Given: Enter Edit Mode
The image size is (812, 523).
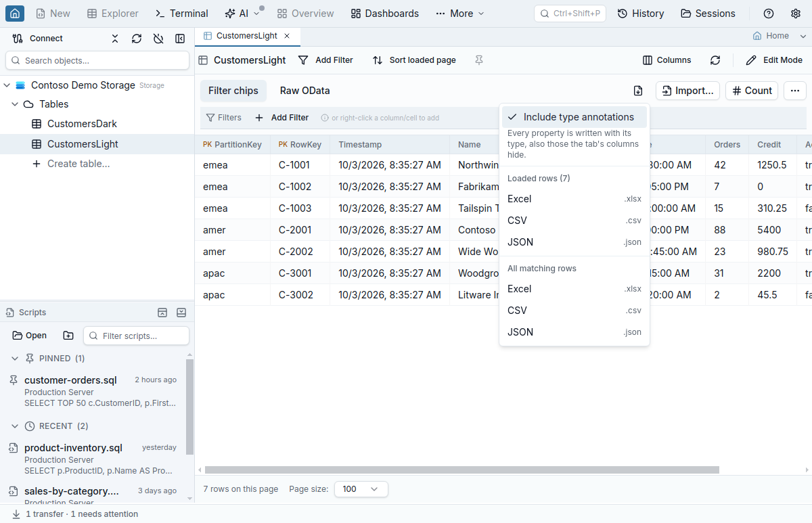Looking at the screenshot, I should pyautogui.click(x=774, y=60).
